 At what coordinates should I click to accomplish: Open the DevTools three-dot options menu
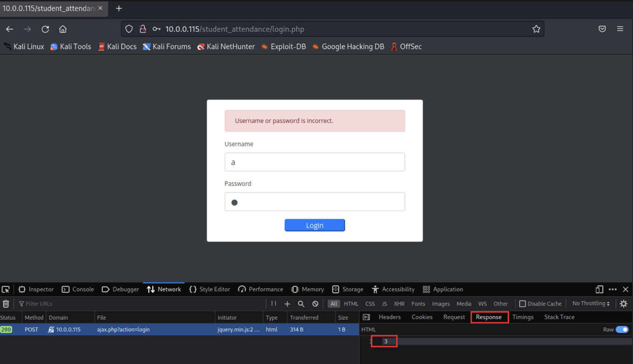[612, 289]
